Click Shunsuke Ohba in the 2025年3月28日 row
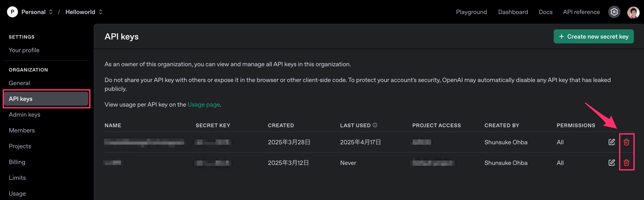 [506, 142]
